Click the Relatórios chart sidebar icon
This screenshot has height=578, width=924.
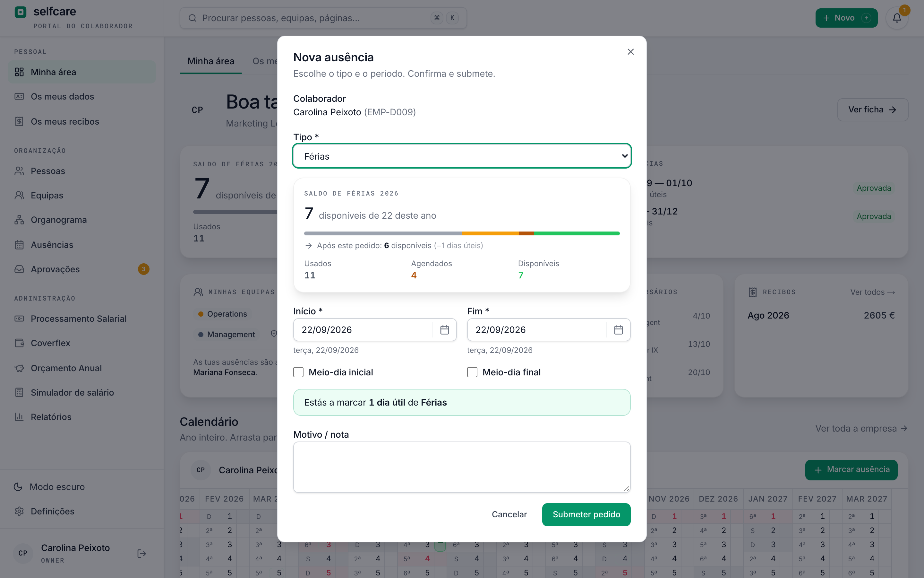point(19,417)
